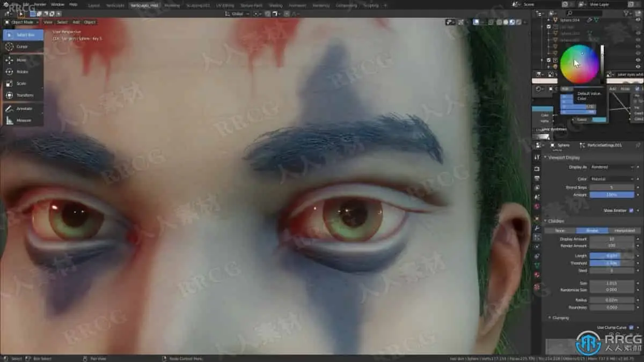Set children type to Interpolated
The width and height of the screenshot is (644, 362).
pyautogui.click(x=624, y=230)
